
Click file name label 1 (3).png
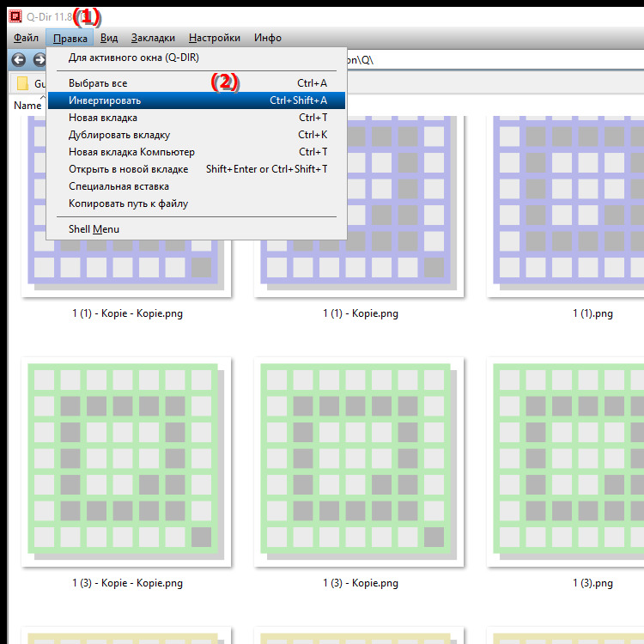592,583
